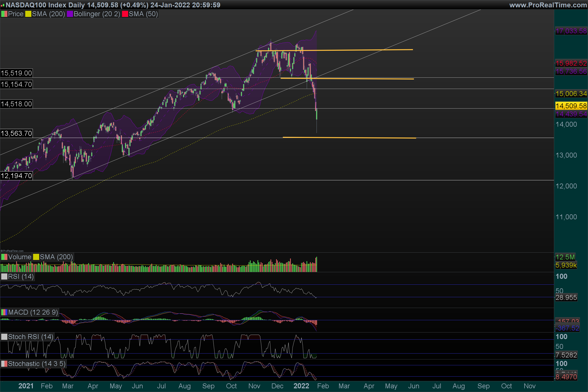Image resolution: width=588 pixels, height=392 pixels.
Task: Click the Stochastic (14 3 5) legend icon
Action: [x=4, y=364]
